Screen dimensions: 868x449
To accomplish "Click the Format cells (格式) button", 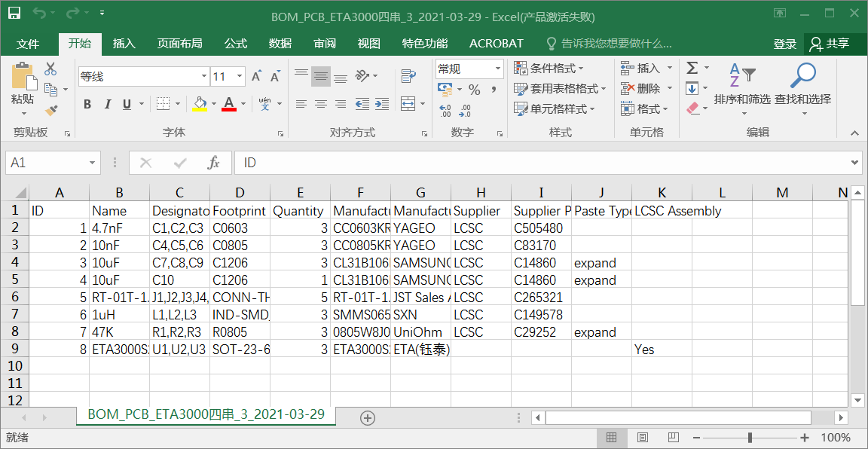I will pyautogui.click(x=645, y=108).
